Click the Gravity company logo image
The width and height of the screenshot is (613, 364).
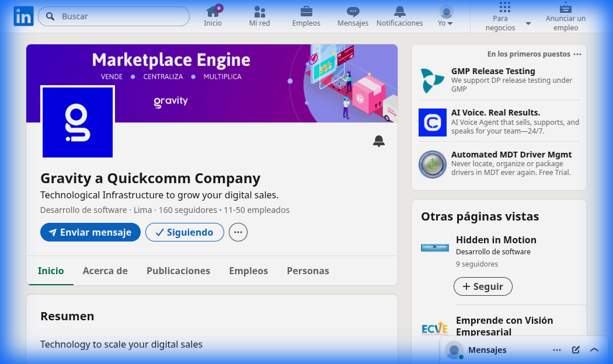tap(78, 122)
